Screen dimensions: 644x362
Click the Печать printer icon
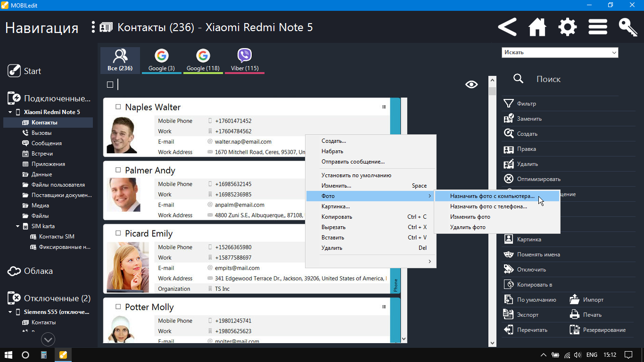point(574,315)
